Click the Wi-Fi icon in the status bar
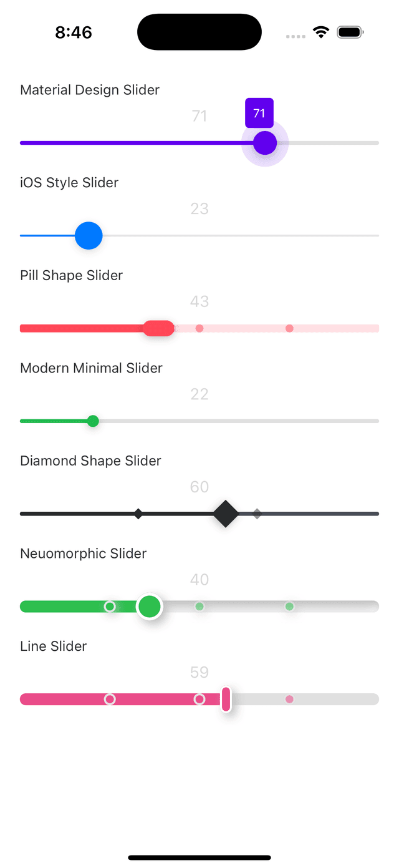Viewport: 399px width, 868px height. (x=321, y=32)
